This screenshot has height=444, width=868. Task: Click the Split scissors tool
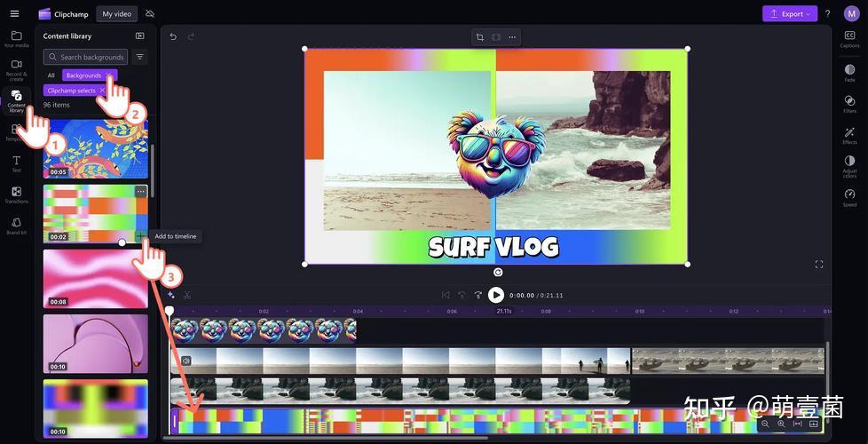tap(187, 295)
